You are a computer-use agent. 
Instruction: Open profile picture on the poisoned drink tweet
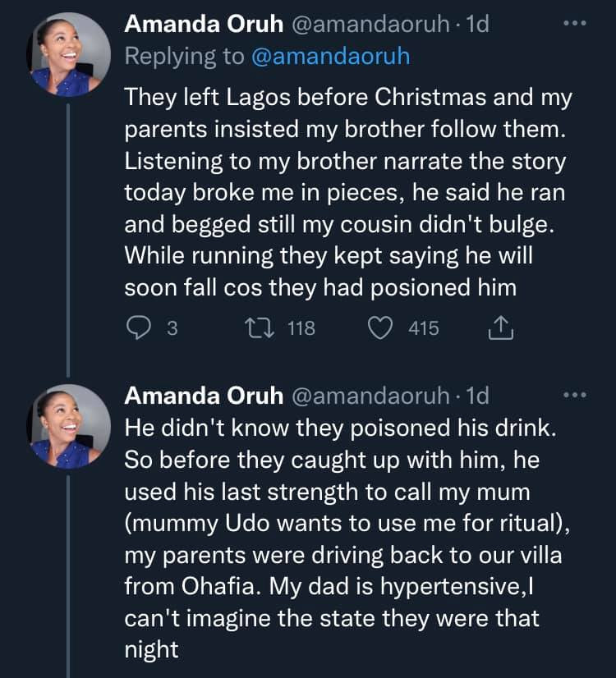click(69, 425)
